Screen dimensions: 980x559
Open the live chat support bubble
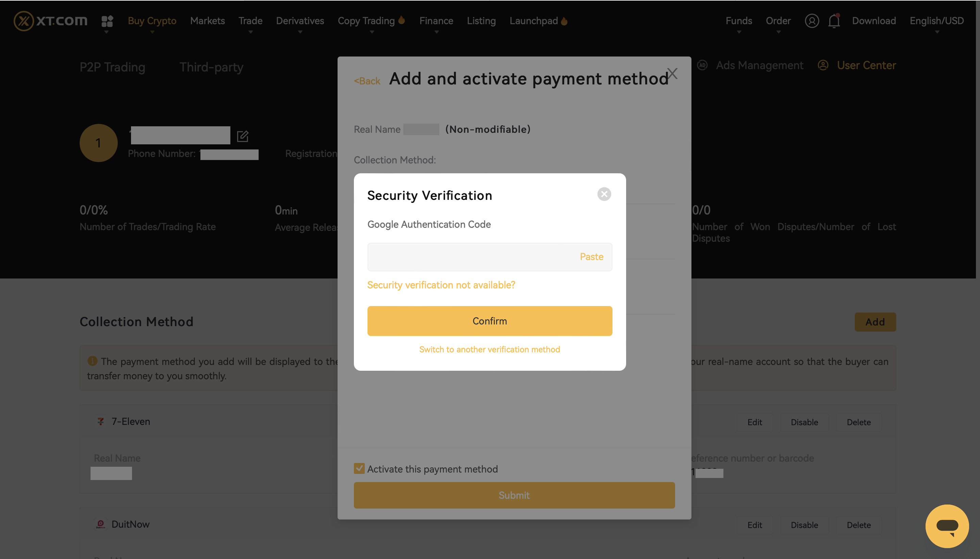pyautogui.click(x=947, y=526)
